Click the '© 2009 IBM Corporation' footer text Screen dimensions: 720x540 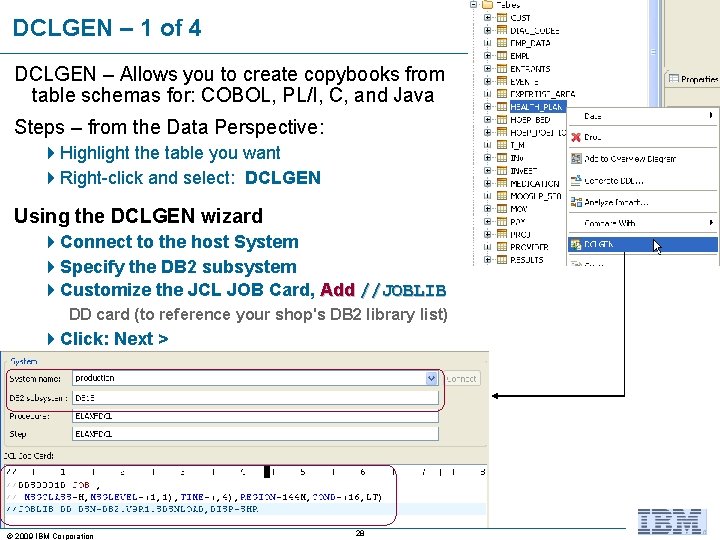50,536
